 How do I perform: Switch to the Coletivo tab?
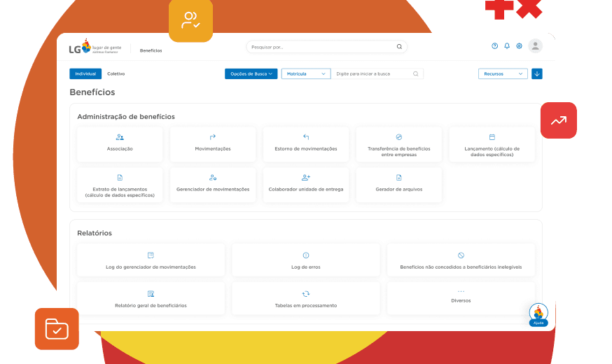(x=116, y=73)
